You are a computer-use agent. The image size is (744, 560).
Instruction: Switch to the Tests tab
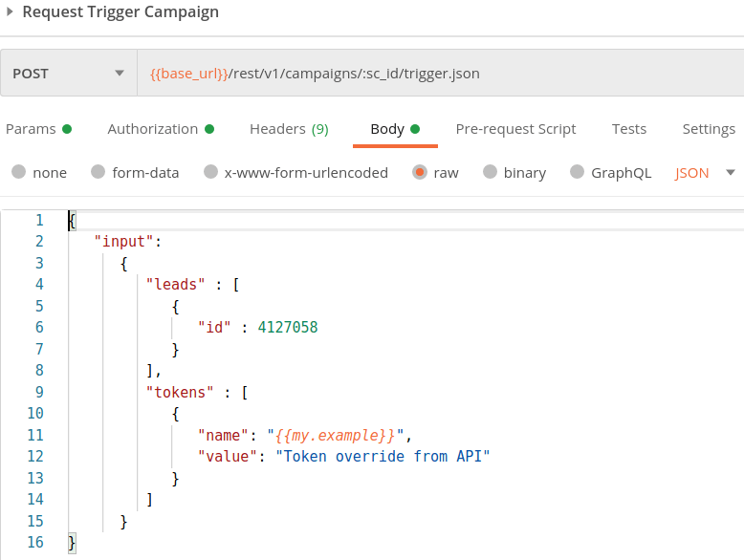click(x=628, y=129)
